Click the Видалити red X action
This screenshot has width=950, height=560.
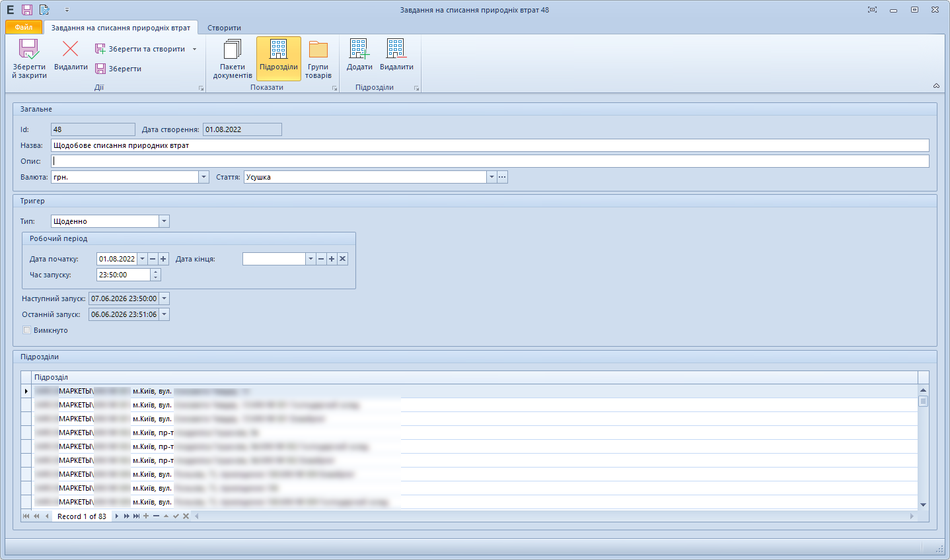71,55
